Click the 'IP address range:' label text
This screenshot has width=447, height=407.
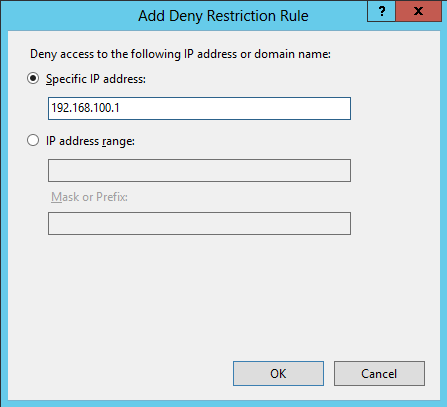coord(90,141)
